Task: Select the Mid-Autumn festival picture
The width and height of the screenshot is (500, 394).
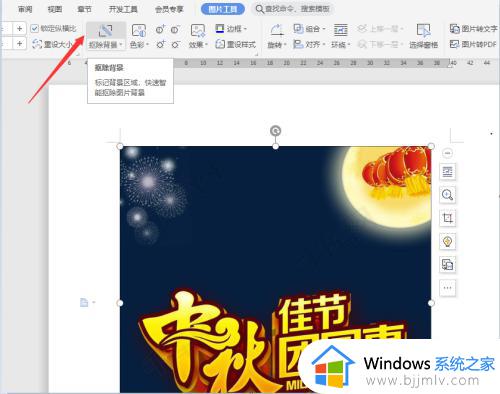Action: [x=275, y=269]
